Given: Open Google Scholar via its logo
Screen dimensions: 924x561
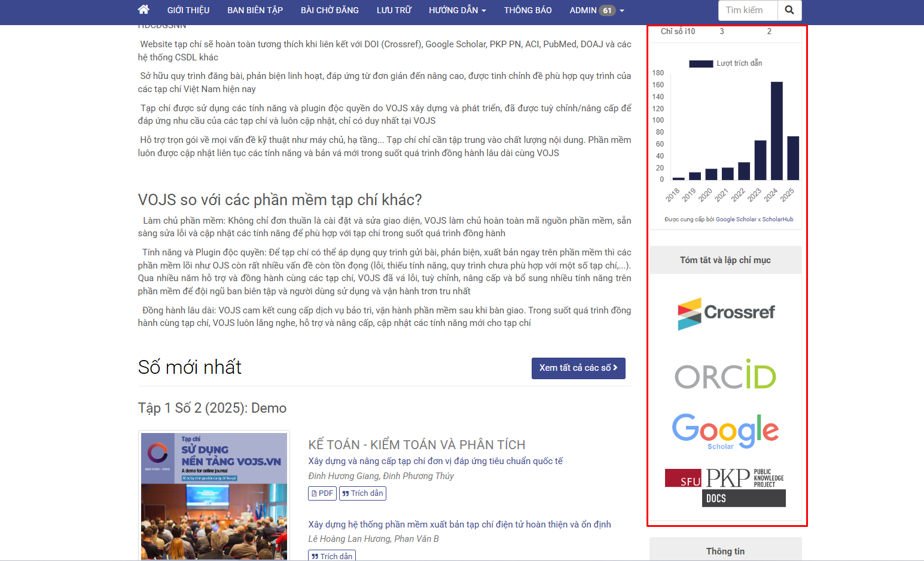Looking at the screenshot, I should [x=725, y=431].
